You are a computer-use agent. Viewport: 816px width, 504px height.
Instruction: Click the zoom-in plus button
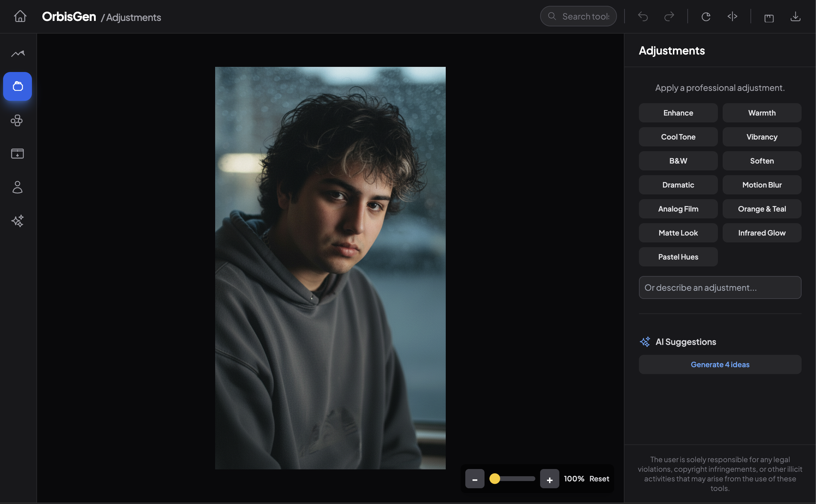pos(549,479)
